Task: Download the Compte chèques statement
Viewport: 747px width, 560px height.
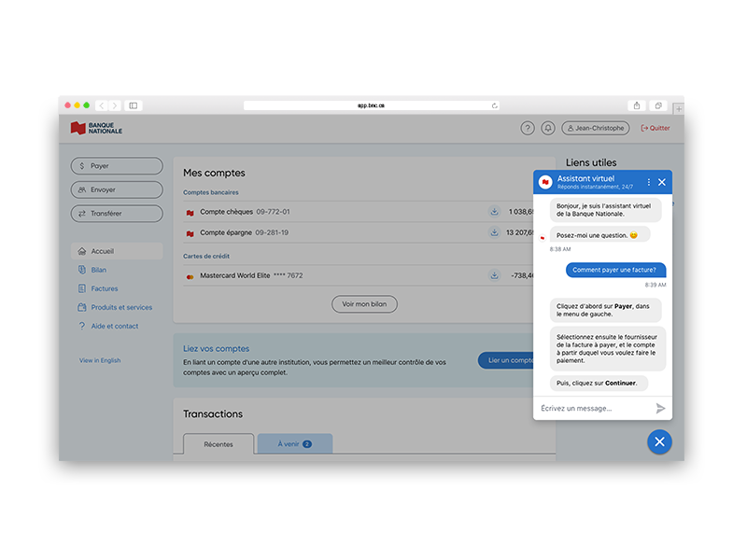Action: (x=494, y=212)
